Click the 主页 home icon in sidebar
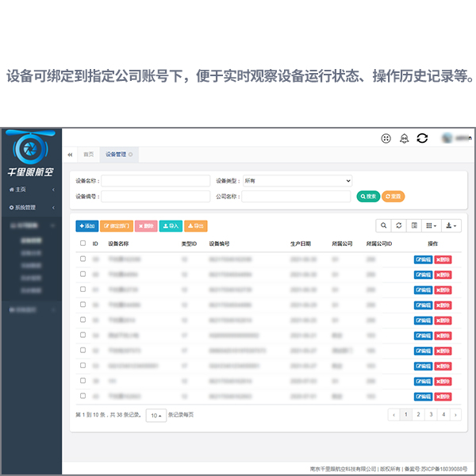This screenshot has height=476, width=476. (x=12, y=190)
